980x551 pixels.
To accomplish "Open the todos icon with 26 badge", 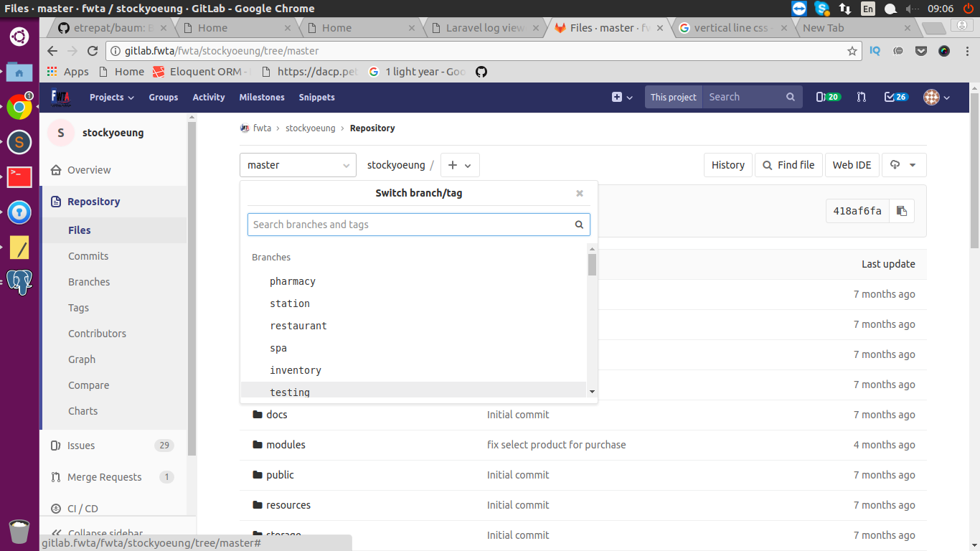I will click(x=896, y=97).
